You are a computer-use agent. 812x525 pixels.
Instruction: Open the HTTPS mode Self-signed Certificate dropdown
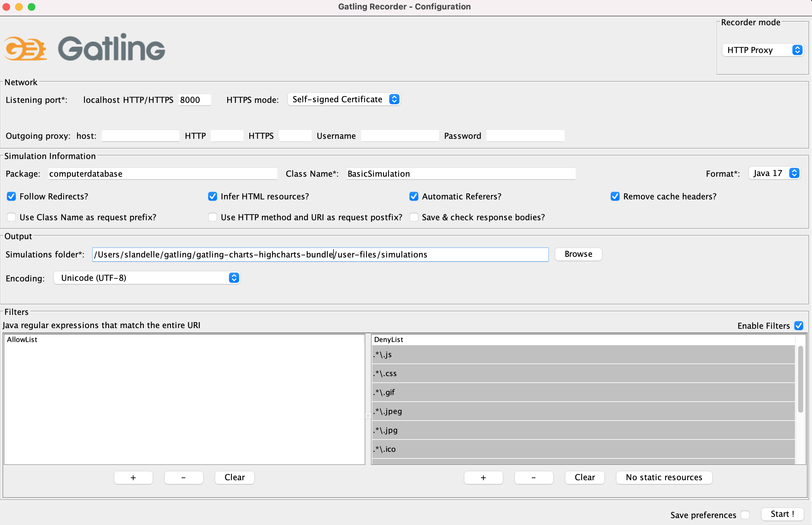point(344,99)
